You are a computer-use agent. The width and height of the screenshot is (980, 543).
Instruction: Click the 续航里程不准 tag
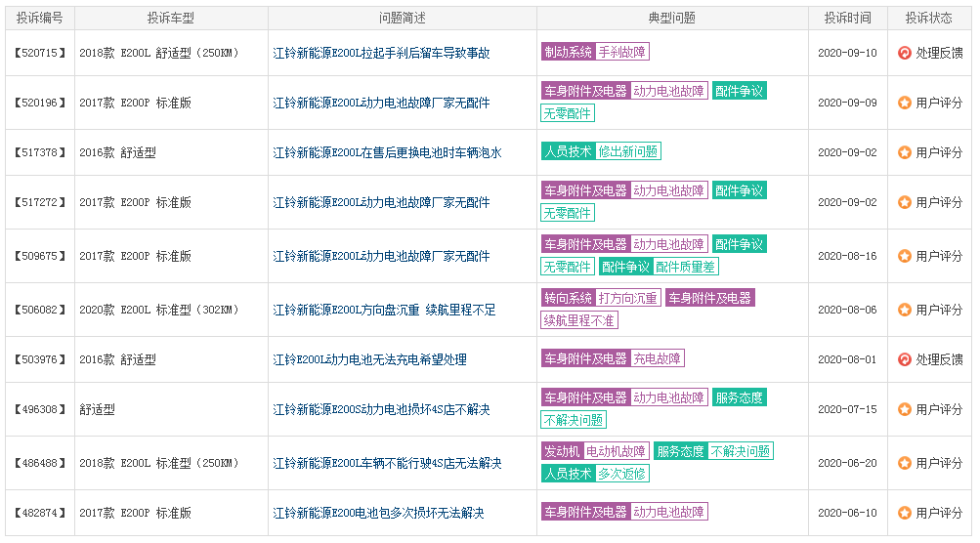click(x=579, y=320)
